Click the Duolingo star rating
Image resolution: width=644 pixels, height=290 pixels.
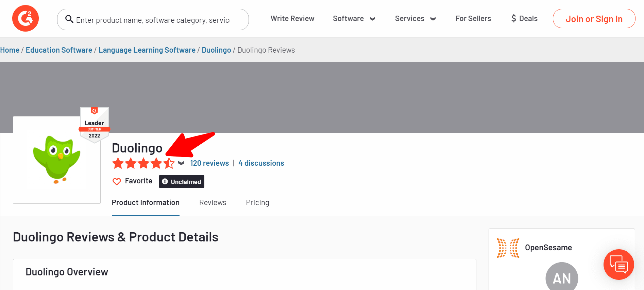pos(143,163)
